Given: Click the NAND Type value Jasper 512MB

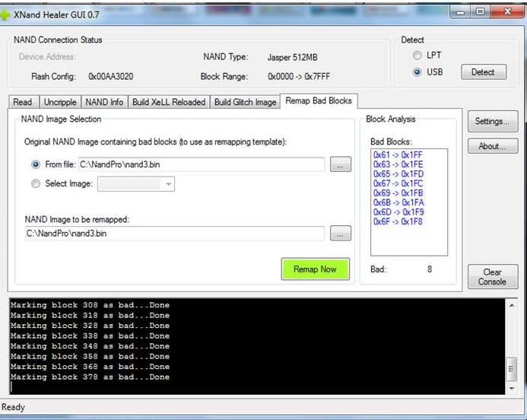Looking at the screenshot, I should (x=293, y=57).
